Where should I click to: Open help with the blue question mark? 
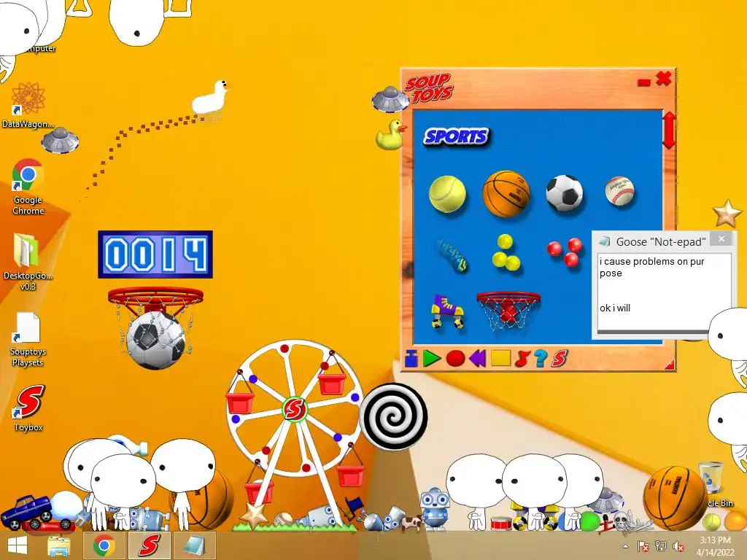point(541,358)
